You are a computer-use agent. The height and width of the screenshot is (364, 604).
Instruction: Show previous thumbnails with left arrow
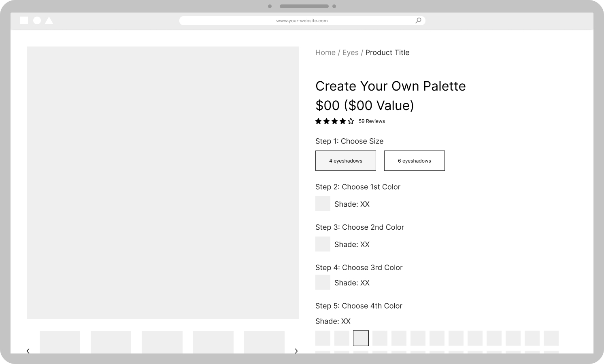pos(28,351)
